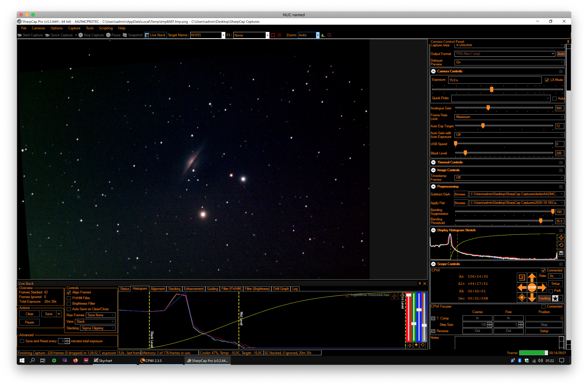This screenshot has height=387, width=588.
Task: Click Stop Capture in the toolbar
Action: (91, 35)
